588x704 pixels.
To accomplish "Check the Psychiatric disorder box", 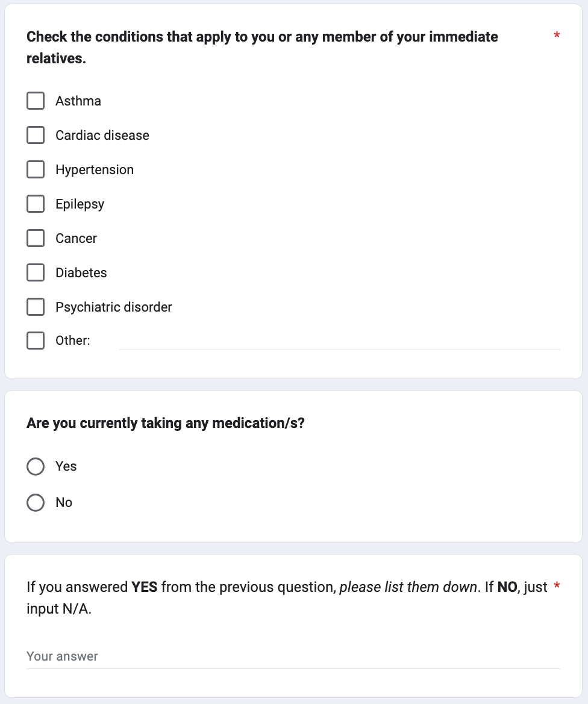I will 36,307.
